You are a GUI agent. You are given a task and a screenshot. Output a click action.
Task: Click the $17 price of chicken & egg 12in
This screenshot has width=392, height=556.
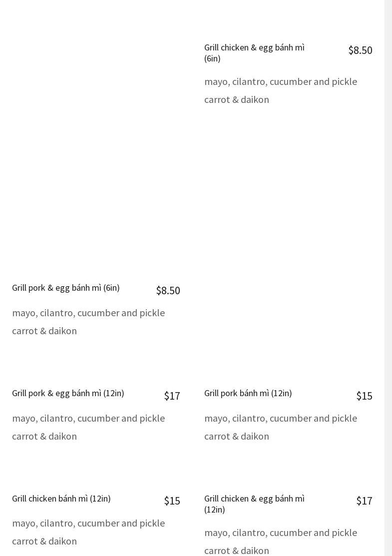[x=364, y=501]
